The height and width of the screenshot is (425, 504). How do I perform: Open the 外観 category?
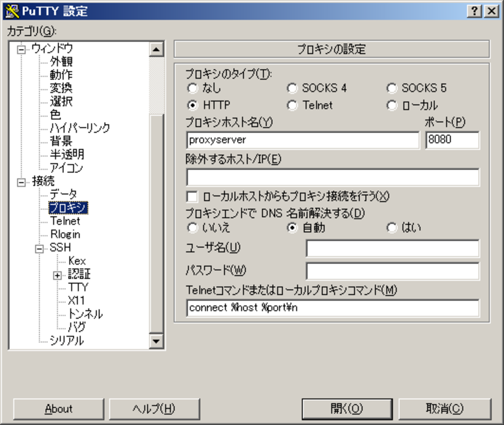point(61,62)
